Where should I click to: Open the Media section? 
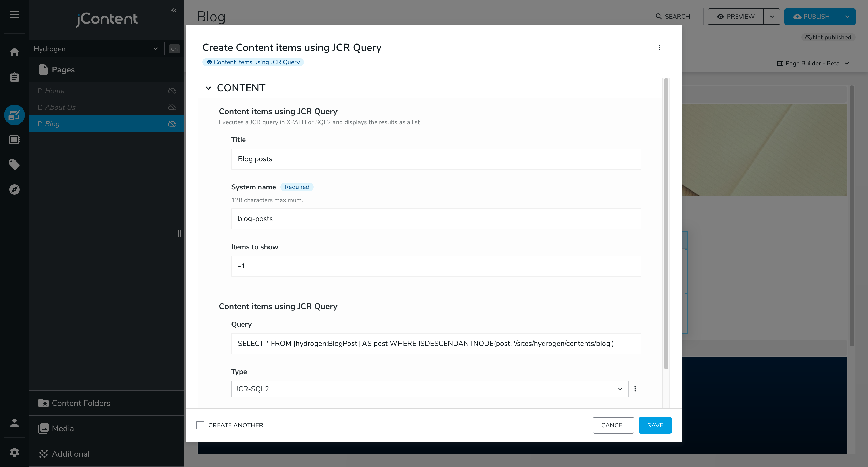(63, 429)
